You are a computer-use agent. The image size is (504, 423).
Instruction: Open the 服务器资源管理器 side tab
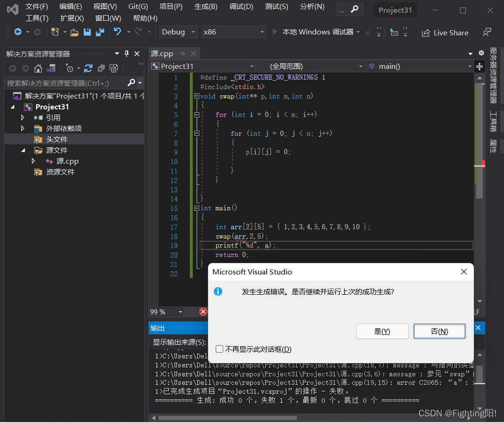coord(493,75)
